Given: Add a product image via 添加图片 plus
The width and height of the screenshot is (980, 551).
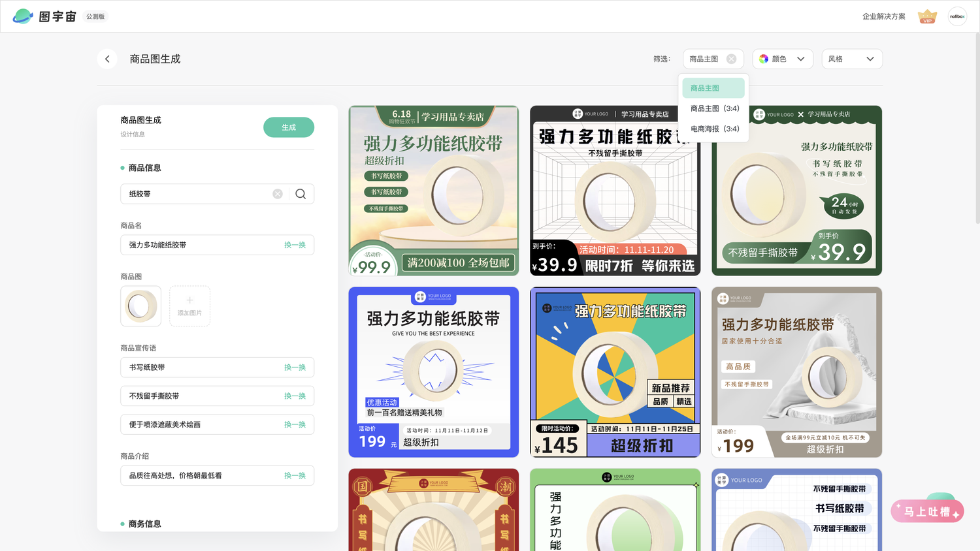Looking at the screenshot, I should click(x=189, y=306).
